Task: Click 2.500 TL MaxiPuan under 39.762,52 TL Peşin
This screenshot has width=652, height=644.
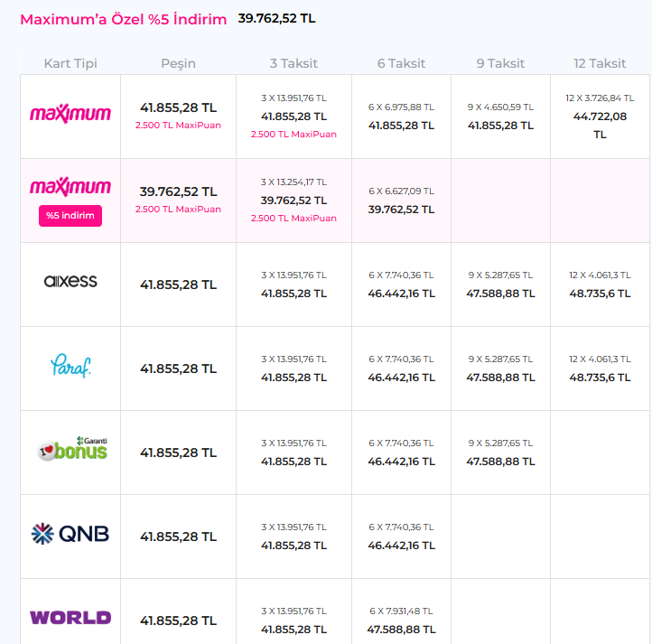Action: (178, 210)
